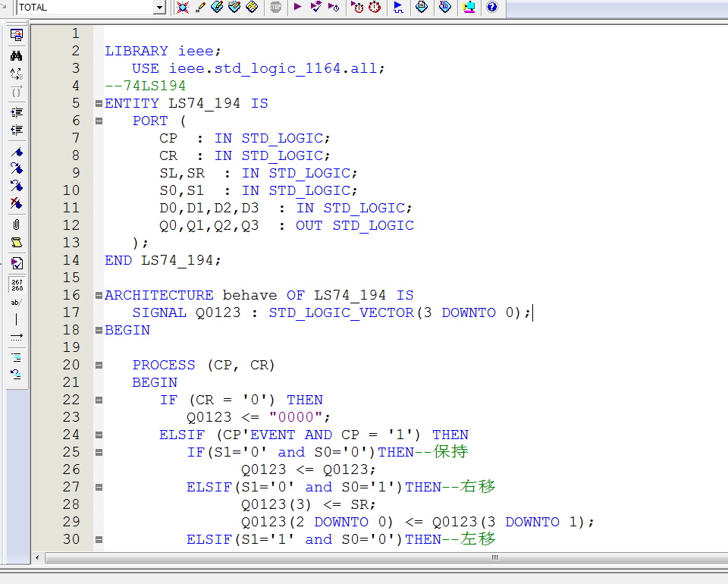Click the horizontal scrollbar left arrow
This screenshot has width=728, height=584.
tap(38, 557)
